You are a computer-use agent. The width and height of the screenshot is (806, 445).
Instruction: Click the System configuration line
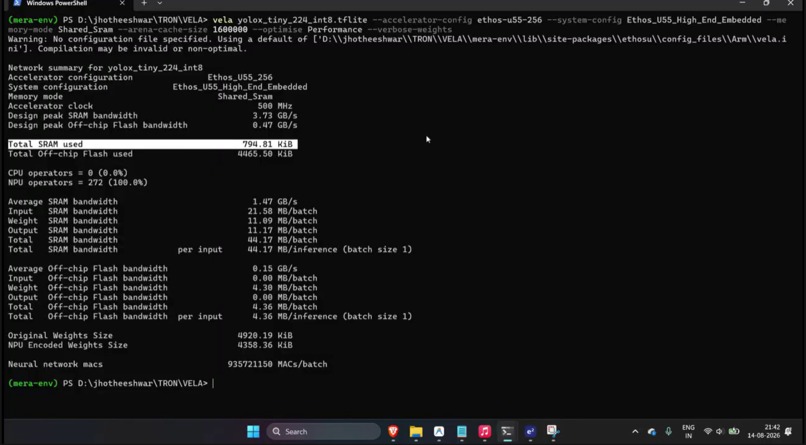(158, 87)
